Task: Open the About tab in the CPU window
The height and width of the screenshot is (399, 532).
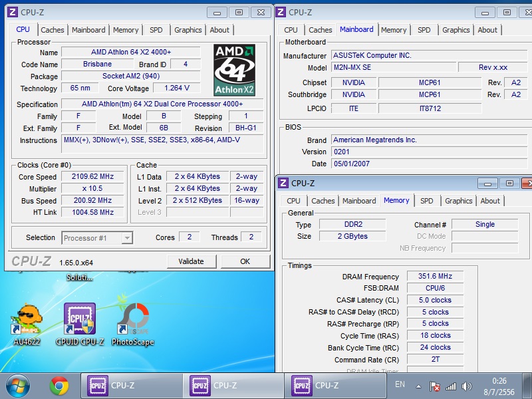Action: coord(219,30)
